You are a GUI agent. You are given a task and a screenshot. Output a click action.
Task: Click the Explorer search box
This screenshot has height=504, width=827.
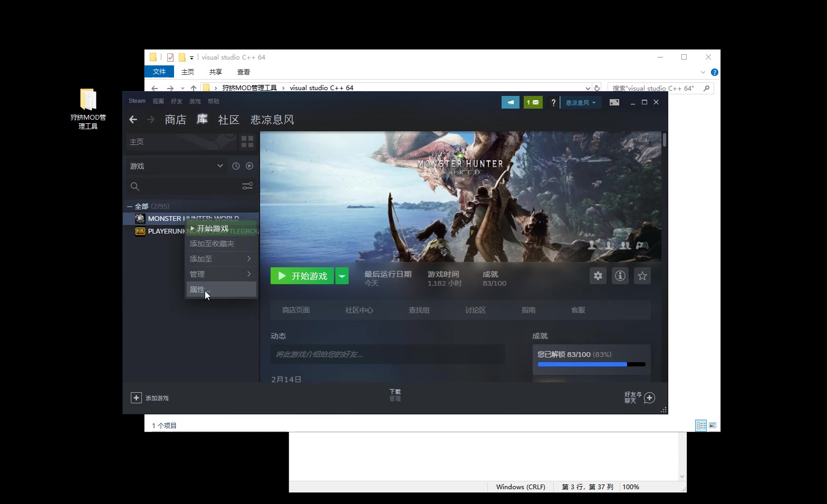tap(661, 88)
